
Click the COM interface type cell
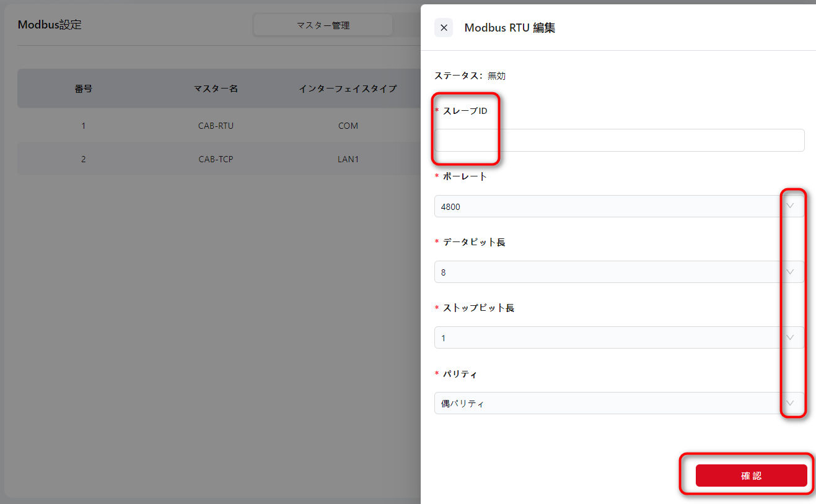[348, 126]
